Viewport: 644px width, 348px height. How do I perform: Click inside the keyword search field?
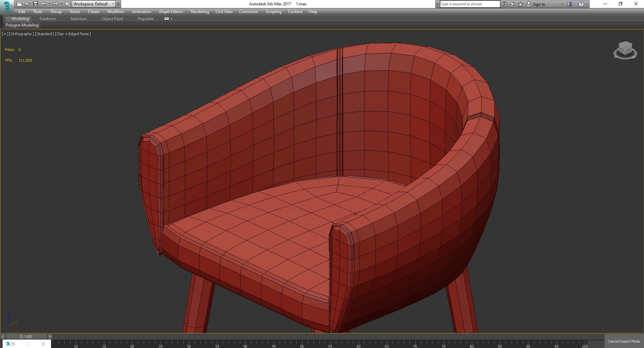click(x=469, y=4)
